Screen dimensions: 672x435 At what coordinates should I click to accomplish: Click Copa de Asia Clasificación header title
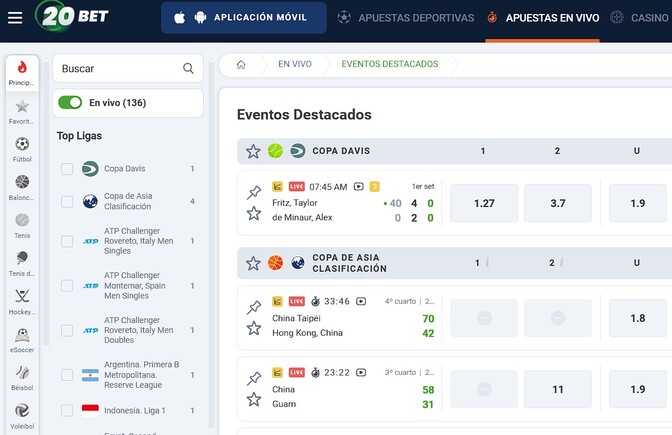pos(349,263)
